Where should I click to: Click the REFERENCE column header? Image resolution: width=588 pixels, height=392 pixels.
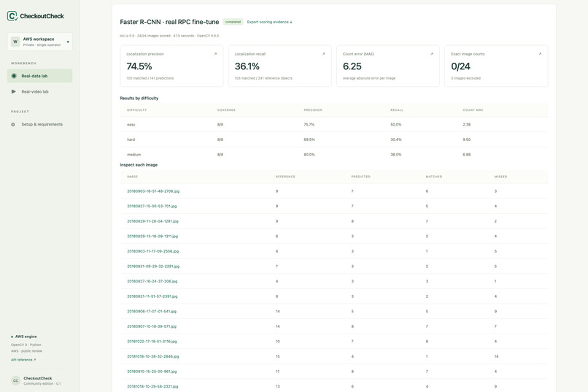(285, 177)
